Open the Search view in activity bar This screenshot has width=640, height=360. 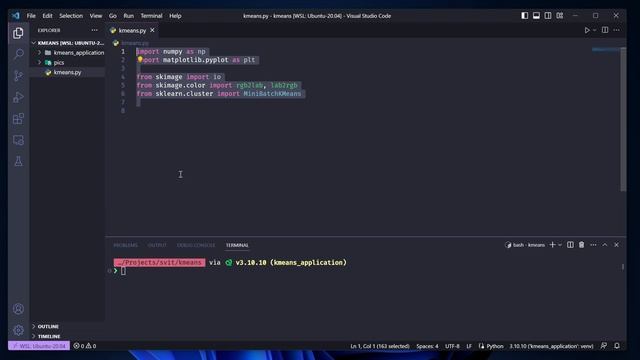coord(18,54)
